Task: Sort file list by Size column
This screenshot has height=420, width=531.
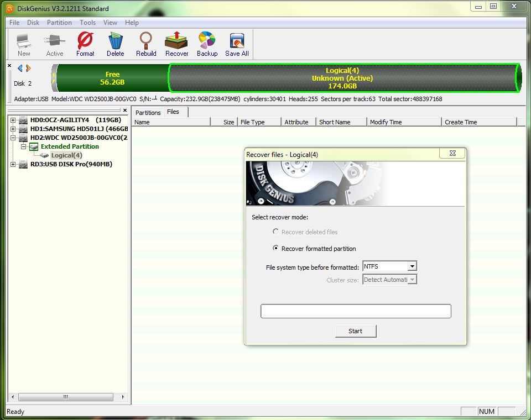Action: click(224, 122)
